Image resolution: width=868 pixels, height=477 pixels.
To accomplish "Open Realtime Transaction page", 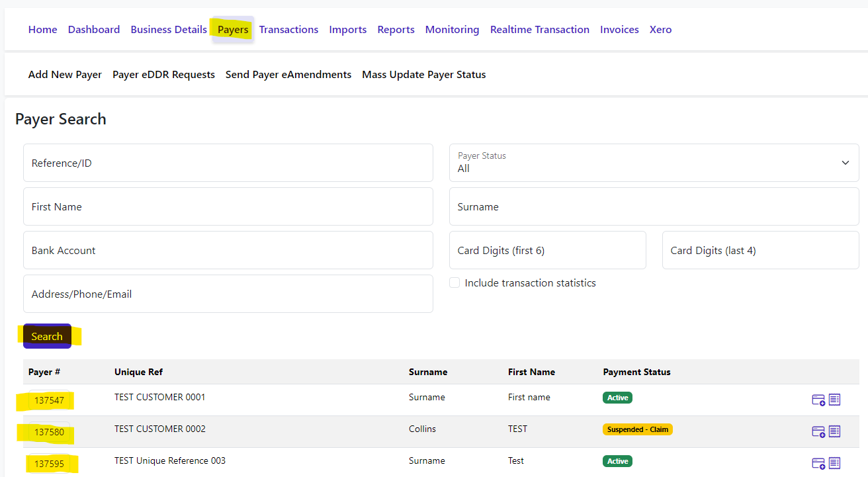I will pos(539,30).
